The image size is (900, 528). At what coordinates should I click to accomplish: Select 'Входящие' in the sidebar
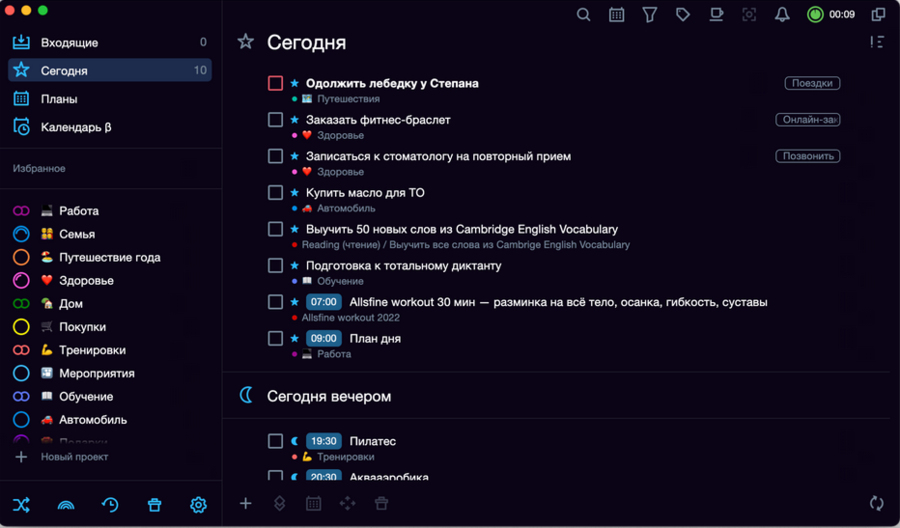tap(69, 43)
